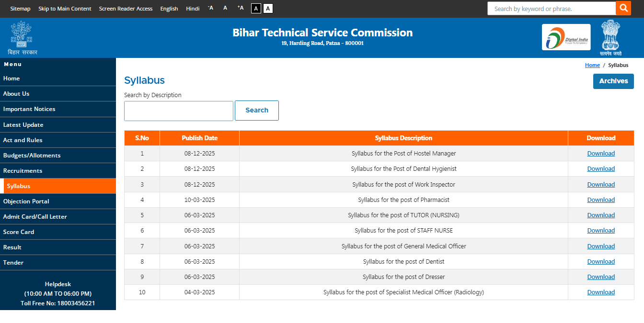
Task: Increase font size with the A+ icon
Action: [x=241, y=8]
